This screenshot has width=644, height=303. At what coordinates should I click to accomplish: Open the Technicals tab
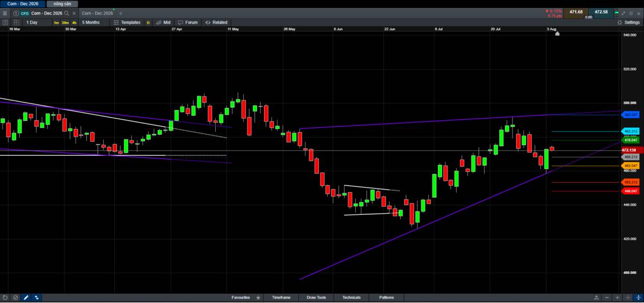(x=352, y=297)
